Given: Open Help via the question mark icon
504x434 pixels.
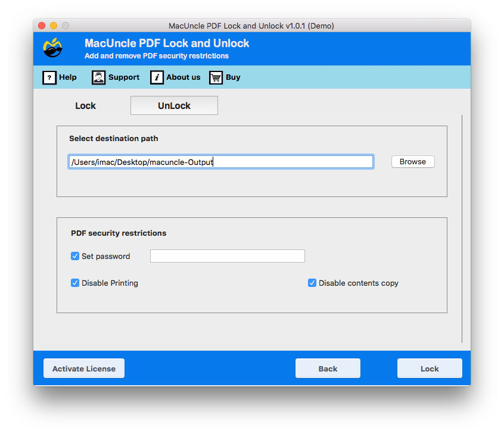Looking at the screenshot, I should click(49, 77).
